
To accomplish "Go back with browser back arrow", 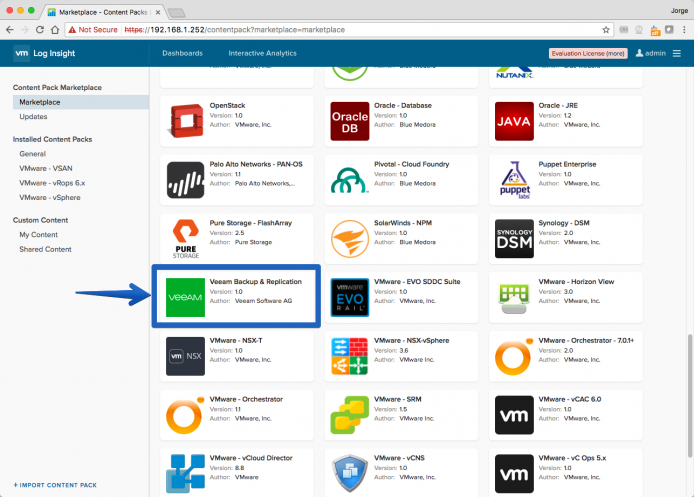I will coord(10,30).
